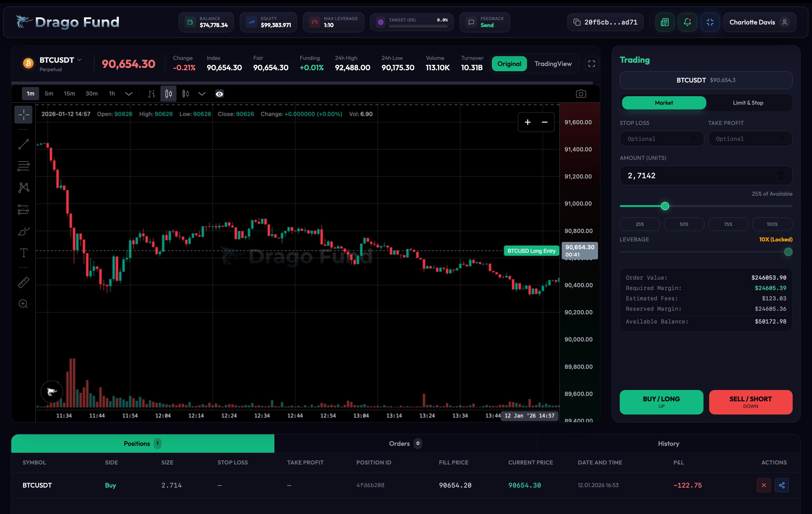Open notifications via the bell icon

coord(688,22)
